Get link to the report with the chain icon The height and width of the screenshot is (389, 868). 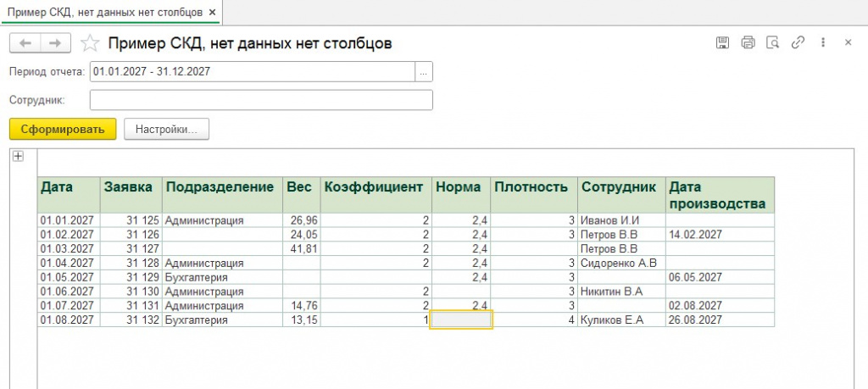click(x=798, y=42)
